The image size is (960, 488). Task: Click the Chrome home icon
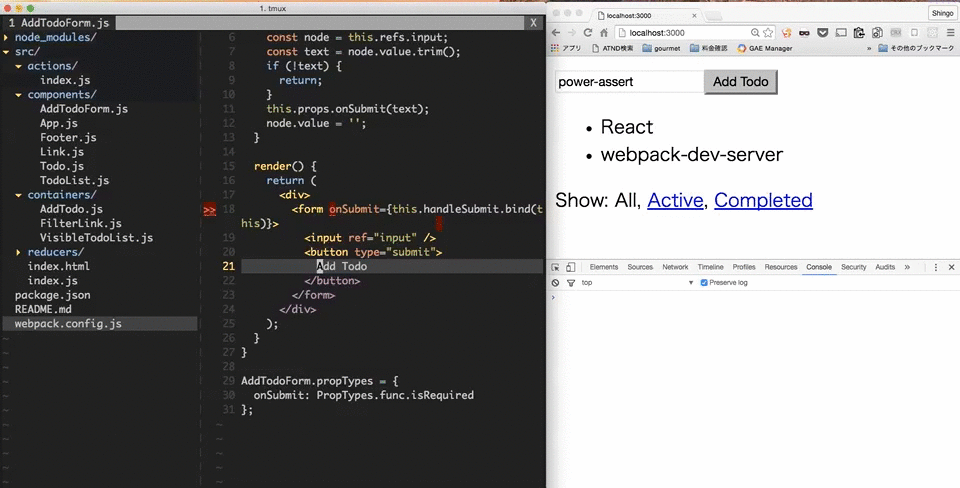604,33
